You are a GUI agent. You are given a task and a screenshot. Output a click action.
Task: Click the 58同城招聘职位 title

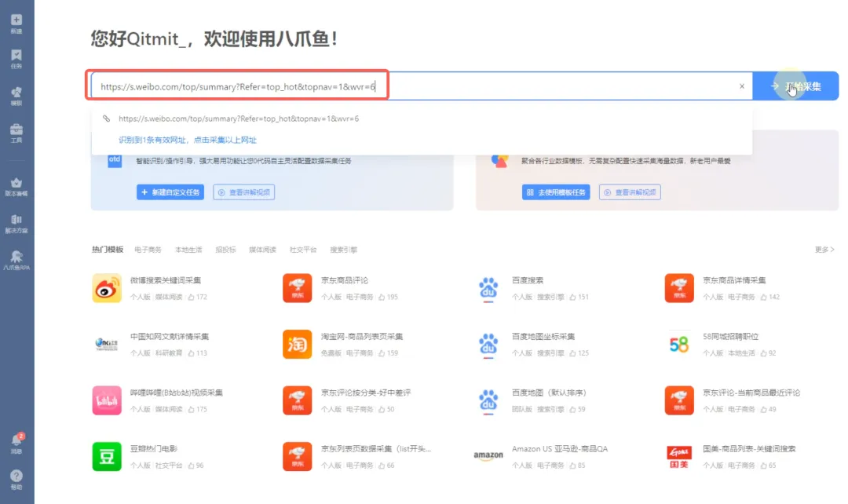(x=731, y=336)
